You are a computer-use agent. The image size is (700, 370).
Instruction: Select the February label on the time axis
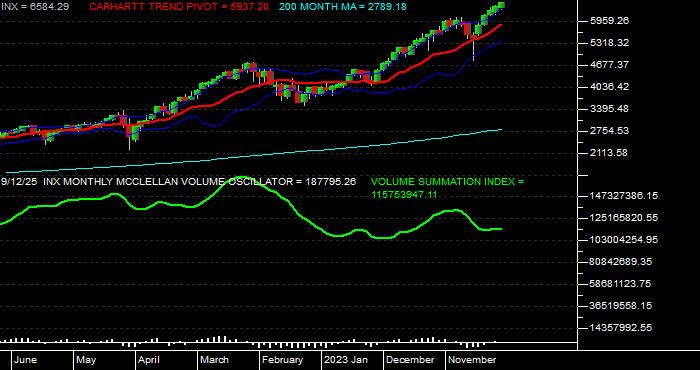pyautogui.click(x=282, y=360)
